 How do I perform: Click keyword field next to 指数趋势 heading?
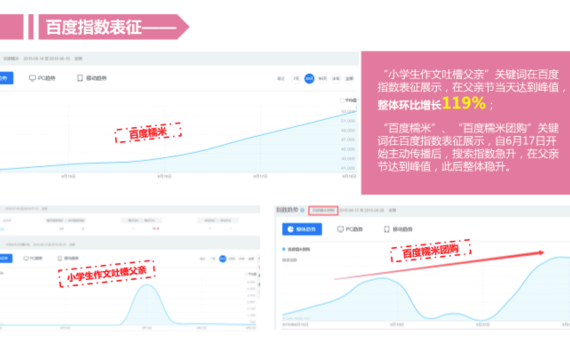[x=323, y=210]
